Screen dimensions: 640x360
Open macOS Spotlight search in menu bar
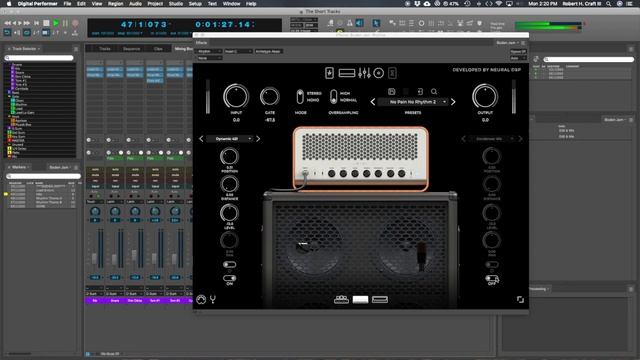click(x=609, y=4)
